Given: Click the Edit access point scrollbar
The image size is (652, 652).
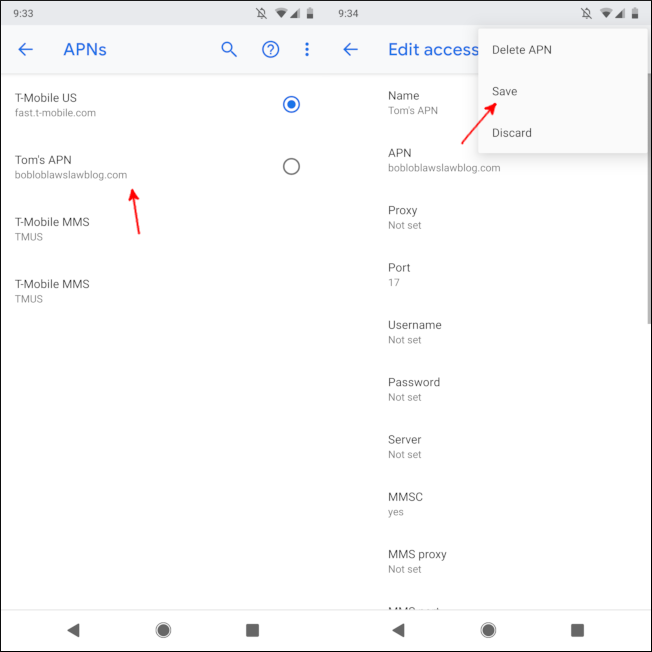Looking at the screenshot, I should (x=649, y=198).
